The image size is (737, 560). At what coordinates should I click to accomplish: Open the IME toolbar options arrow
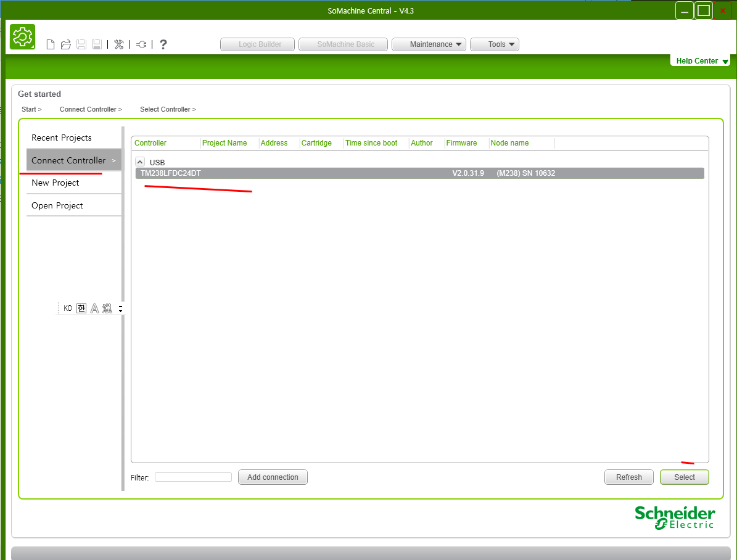pos(120,308)
